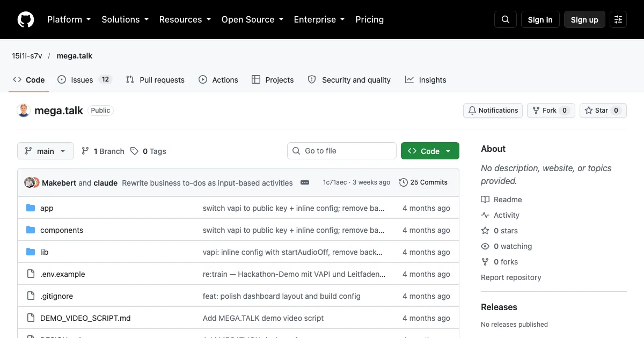Open the .gitignore file
The width and height of the screenshot is (644, 338).
(56, 296)
